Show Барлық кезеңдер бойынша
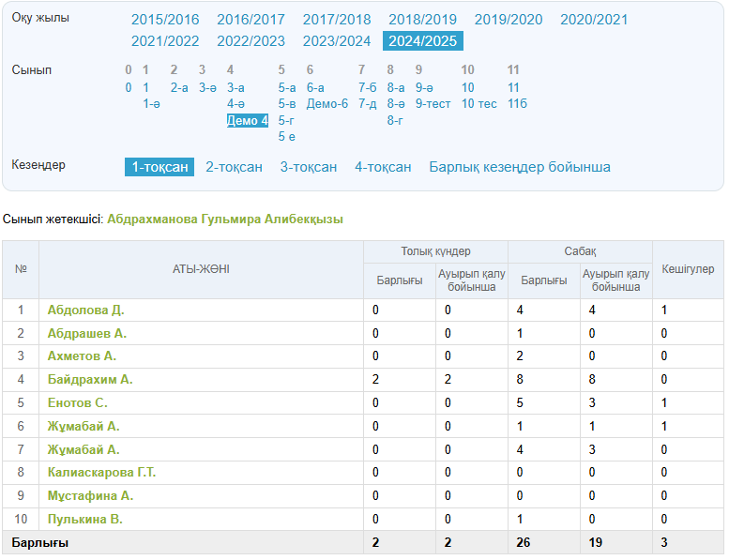The image size is (729, 560). point(520,167)
